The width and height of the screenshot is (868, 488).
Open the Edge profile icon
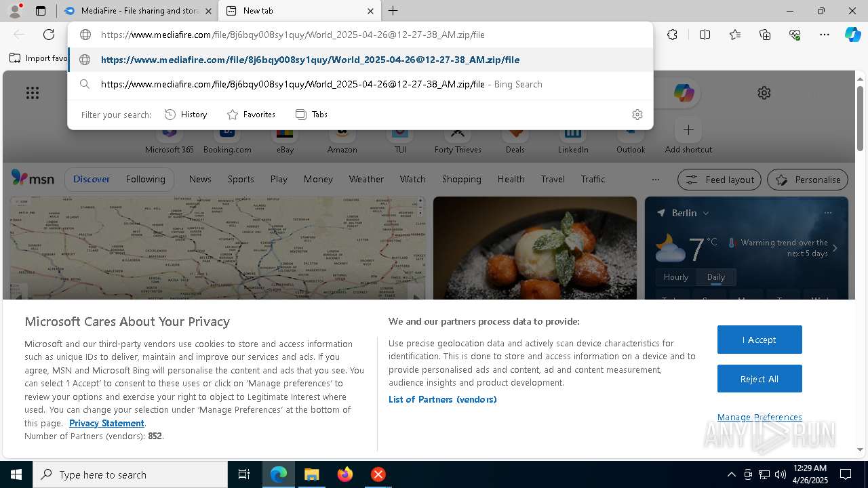pyautogui.click(x=15, y=11)
